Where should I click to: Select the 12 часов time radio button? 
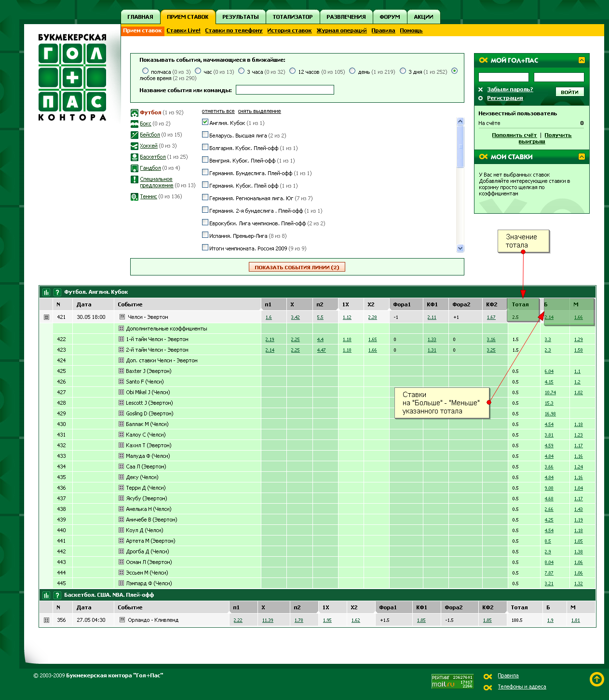point(293,71)
